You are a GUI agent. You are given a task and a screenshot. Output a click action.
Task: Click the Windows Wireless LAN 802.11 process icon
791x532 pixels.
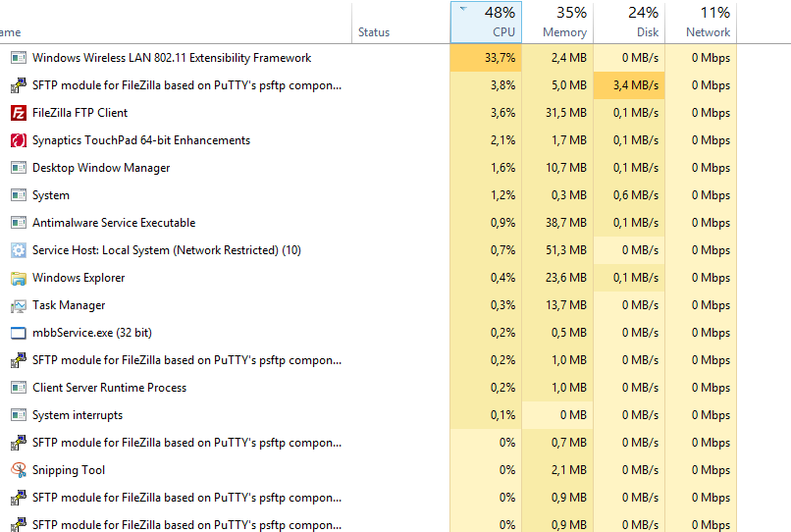(19, 58)
